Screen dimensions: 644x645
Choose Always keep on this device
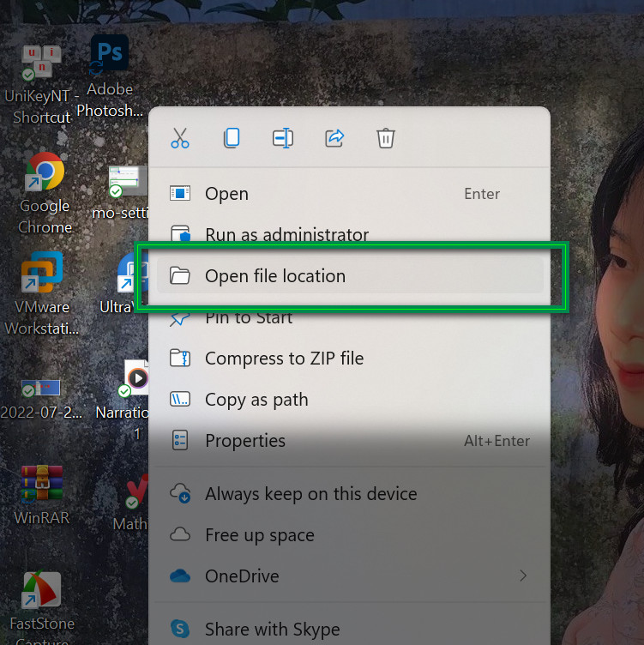[350, 494]
